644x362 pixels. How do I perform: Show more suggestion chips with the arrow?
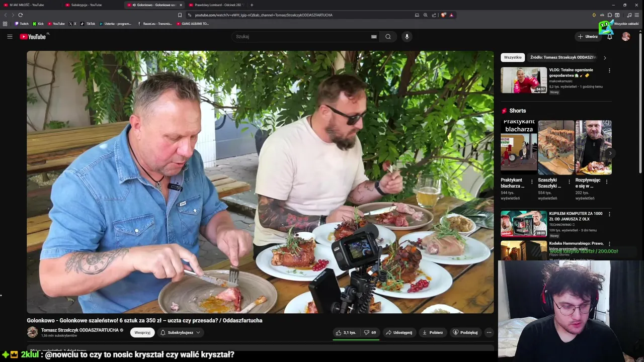pyautogui.click(x=605, y=58)
